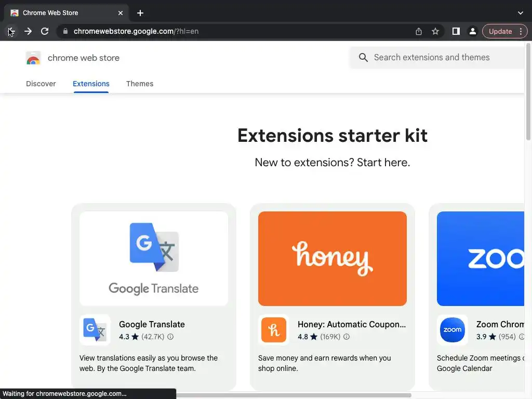This screenshot has height=399, width=532.
Task: Click the small Honey 'h' icon
Action: [274, 330]
